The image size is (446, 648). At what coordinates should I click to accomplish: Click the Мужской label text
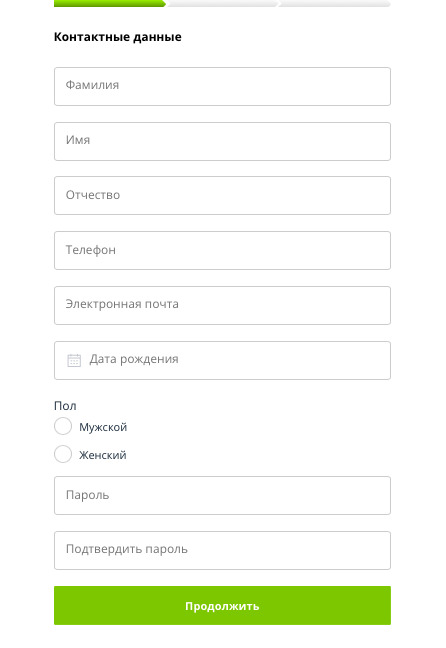(103, 427)
